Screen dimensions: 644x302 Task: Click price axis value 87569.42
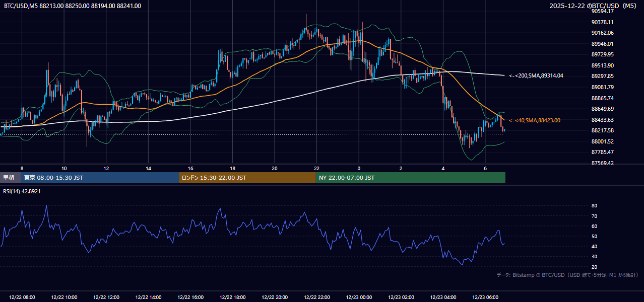(x=602, y=163)
